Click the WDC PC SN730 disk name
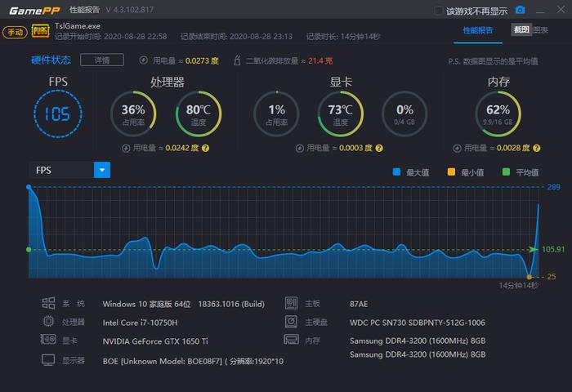Screen dimensions: 572x392 418,323
